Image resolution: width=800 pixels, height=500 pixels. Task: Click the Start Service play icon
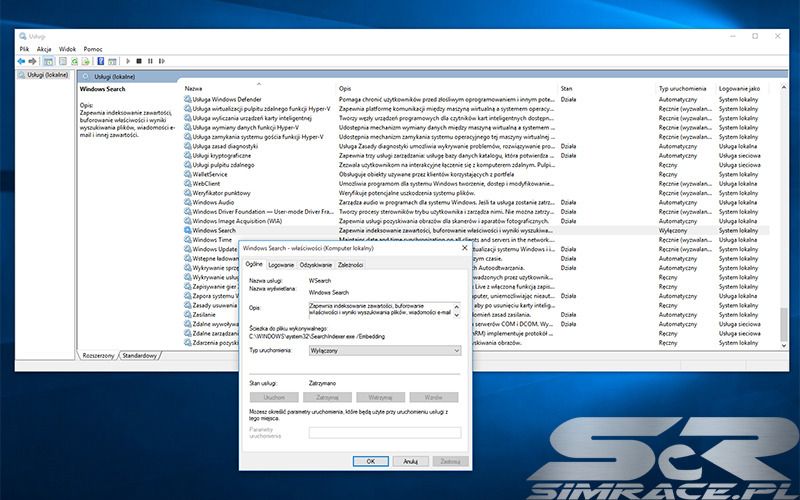pos(128,61)
